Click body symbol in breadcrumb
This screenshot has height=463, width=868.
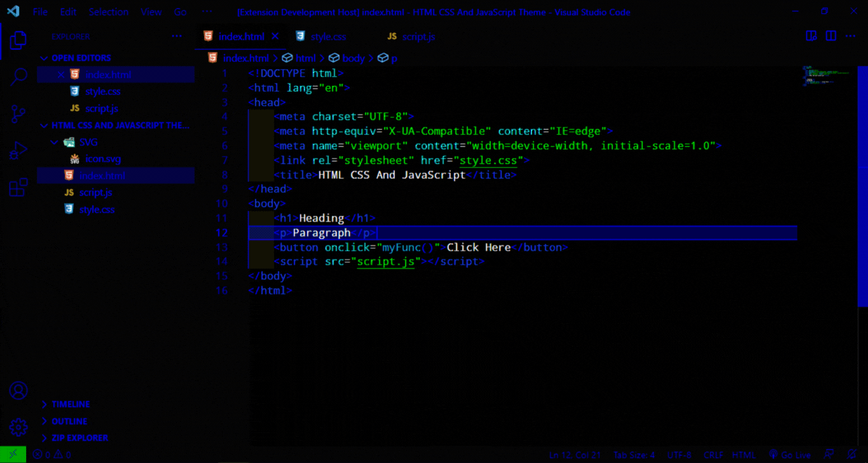coord(347,59)
